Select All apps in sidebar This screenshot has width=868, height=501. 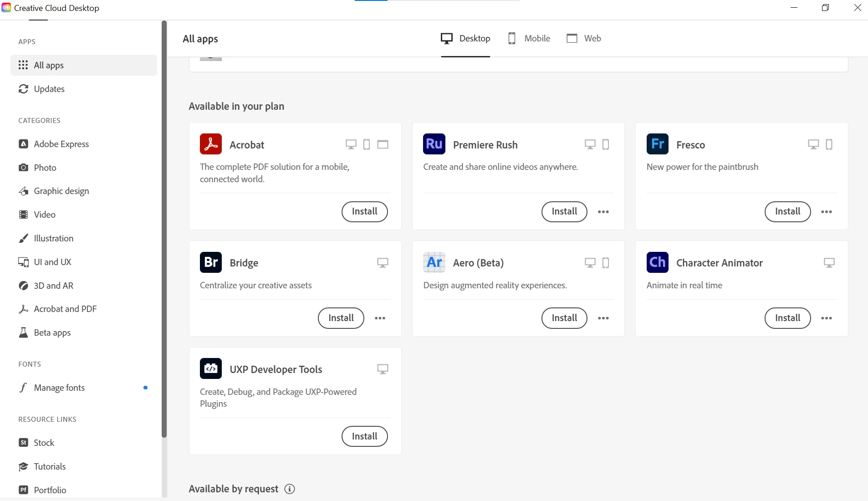[84, 65]
